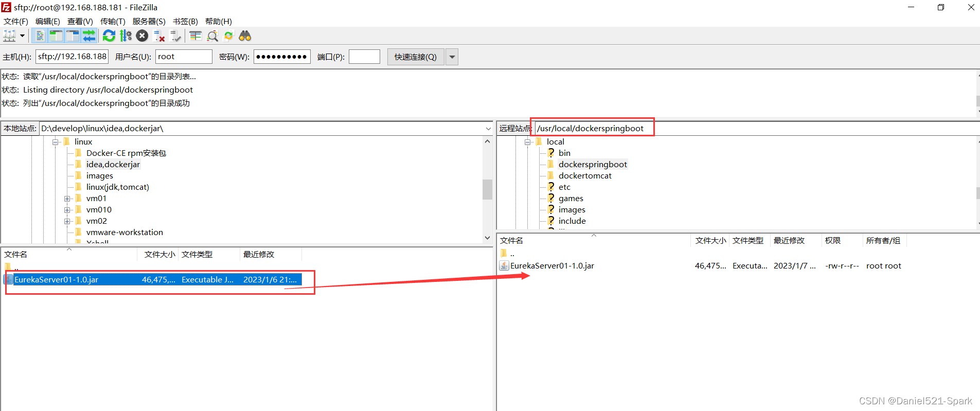The image size is (980, 411).
Task: Cancel the current operation
Action: 142,36
